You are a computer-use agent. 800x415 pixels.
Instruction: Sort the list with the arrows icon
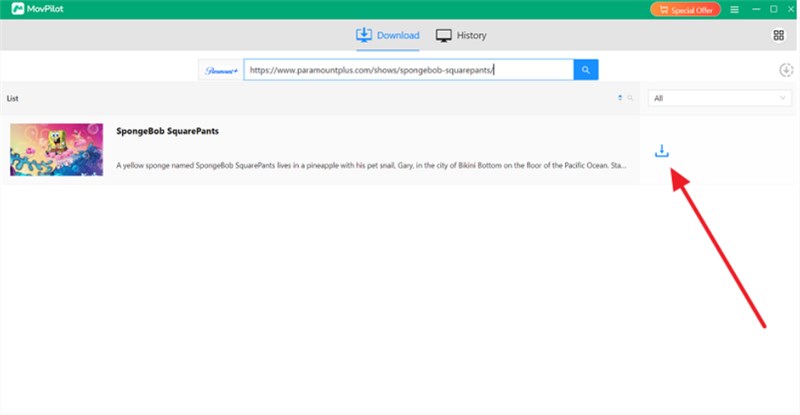pyautogui.click(x=620, y=98)
